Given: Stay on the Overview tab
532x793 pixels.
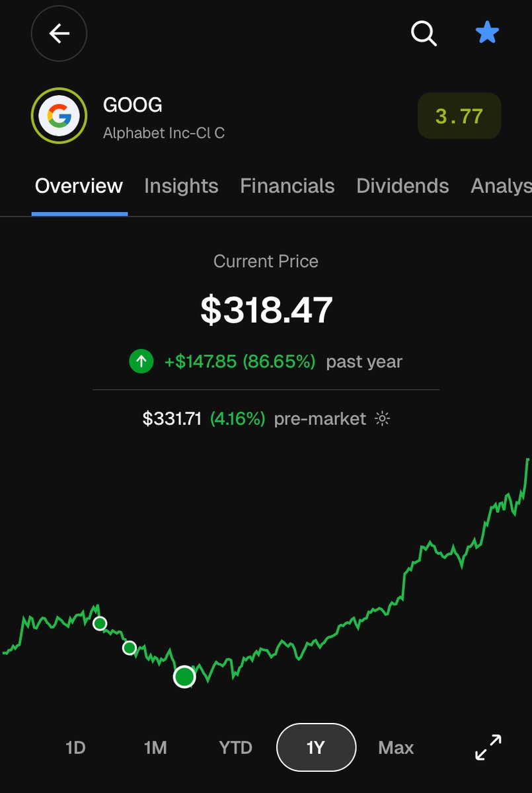Looking at the screenshot, I should point(79,186).
